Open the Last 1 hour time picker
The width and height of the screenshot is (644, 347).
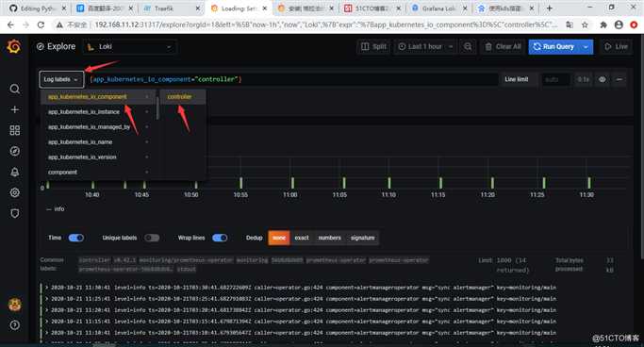pos(425,47)
